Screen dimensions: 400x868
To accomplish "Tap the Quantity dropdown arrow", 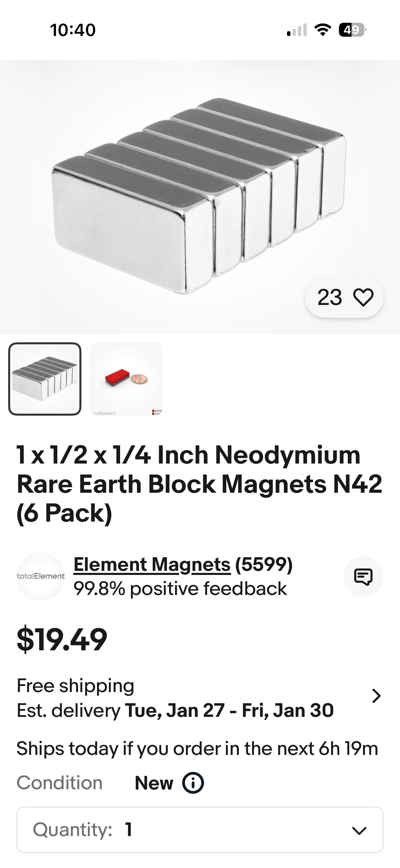I will click(359, 830).
